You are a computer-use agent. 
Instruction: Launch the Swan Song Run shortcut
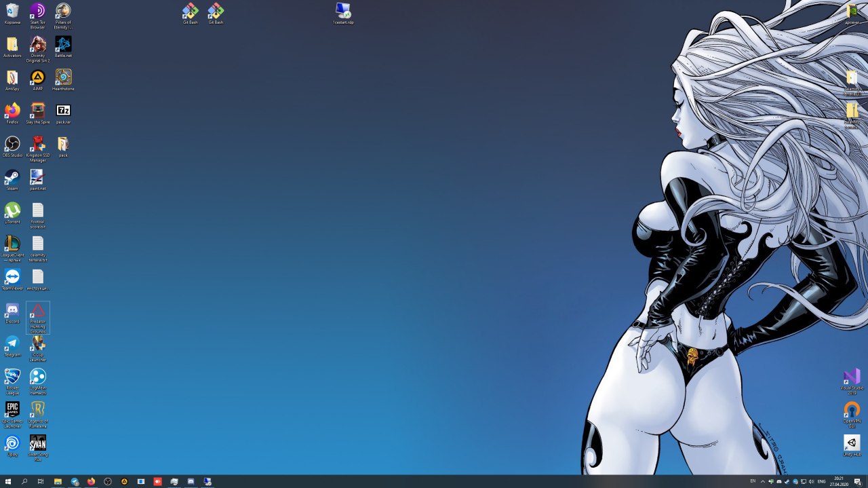click(x=38, y=448)
